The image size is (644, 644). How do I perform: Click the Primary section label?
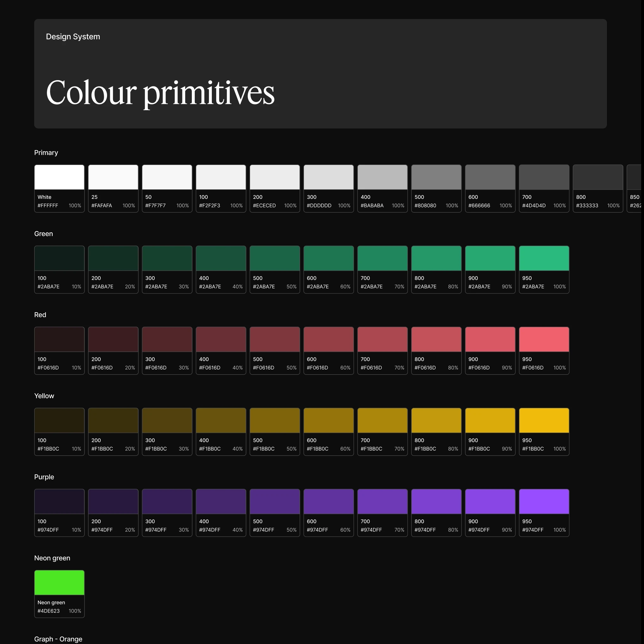(46, 153)
